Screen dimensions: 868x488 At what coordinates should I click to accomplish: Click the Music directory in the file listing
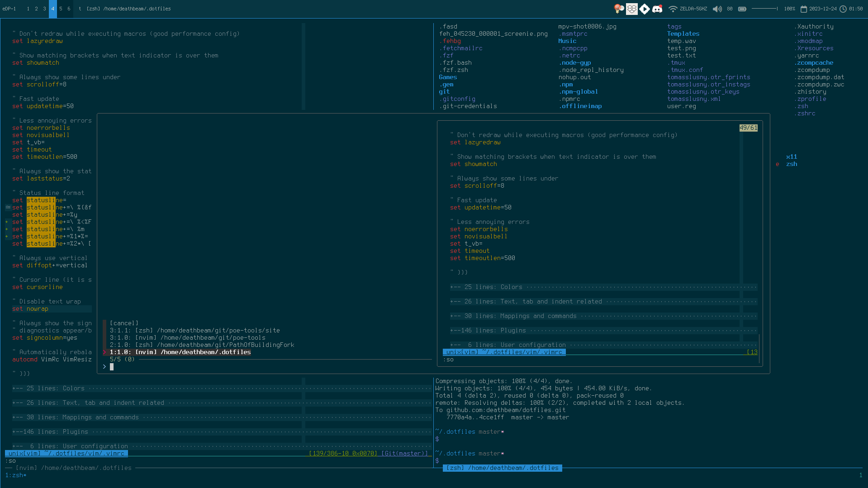[x=567, y=41]
